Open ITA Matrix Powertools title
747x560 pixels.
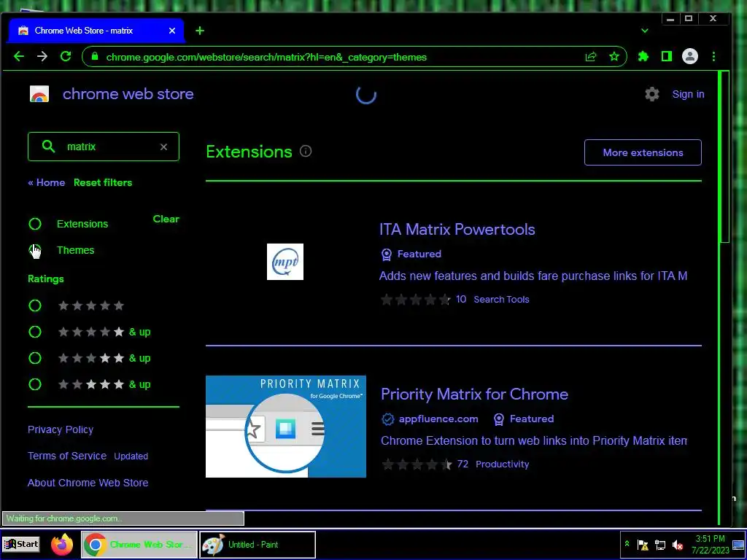click(x=457, y=230)
